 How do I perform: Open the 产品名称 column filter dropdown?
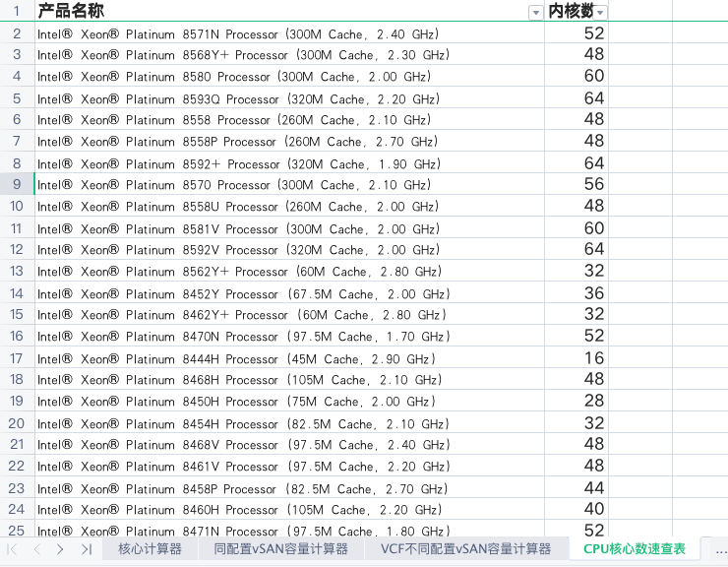coord(536,13)
